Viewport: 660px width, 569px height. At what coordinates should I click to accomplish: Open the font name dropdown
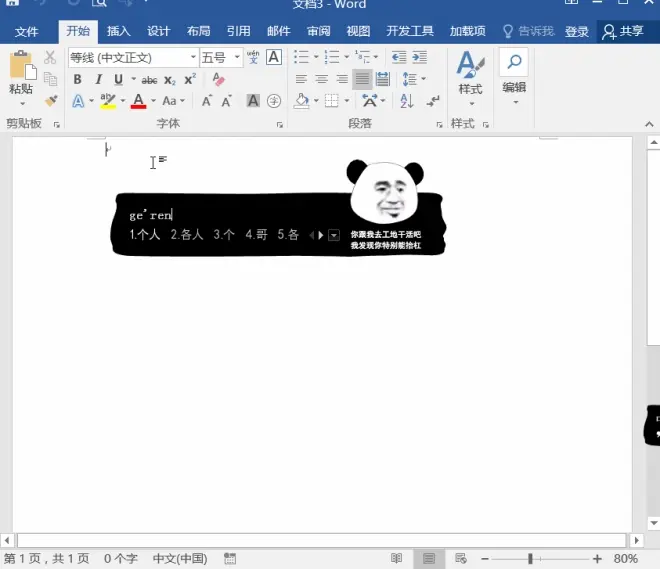tap(193, 57)
